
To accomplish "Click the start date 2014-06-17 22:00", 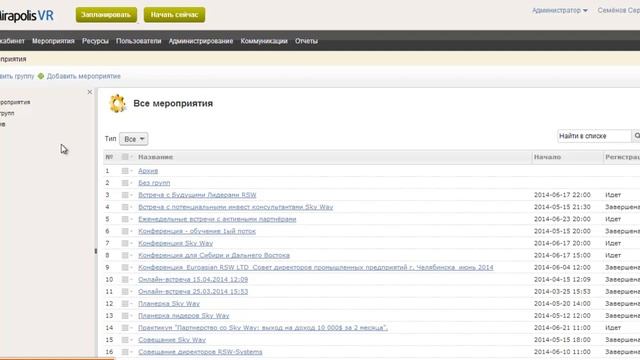I will (x=562, y=195).
